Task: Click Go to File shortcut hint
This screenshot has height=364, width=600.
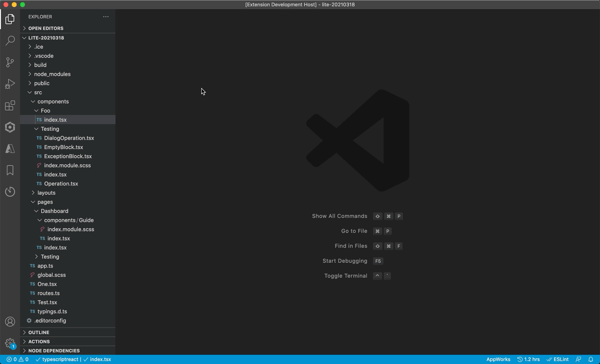Action: pos(366,231)
